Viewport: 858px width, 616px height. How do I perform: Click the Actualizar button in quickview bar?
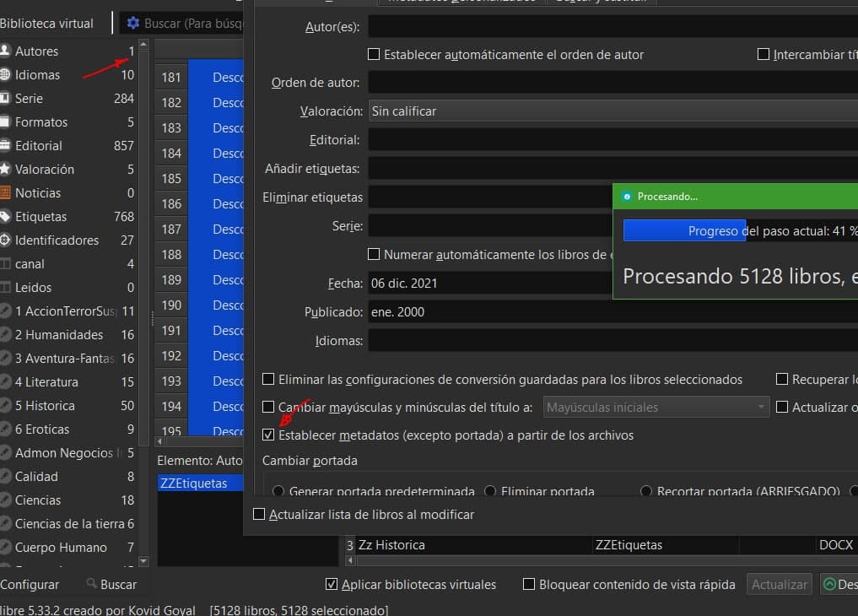pos(780,584)
